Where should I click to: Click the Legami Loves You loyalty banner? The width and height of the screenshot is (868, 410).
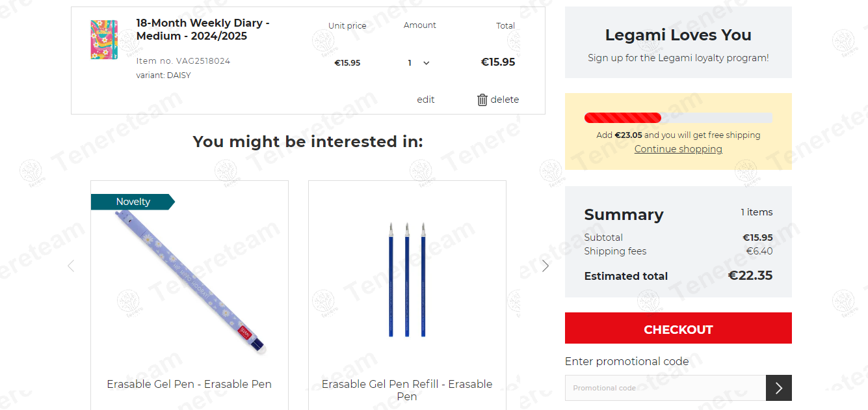pyautogui.click(x=678, y=42)
